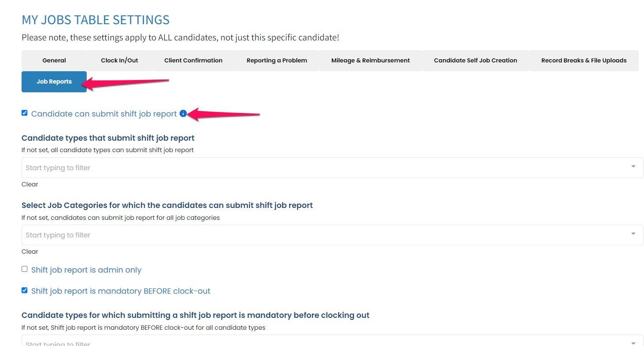The height and width of the screenshot is (346, 644).
Task: Select the Client Confirmation tab
Action: (x=193, y=61)
